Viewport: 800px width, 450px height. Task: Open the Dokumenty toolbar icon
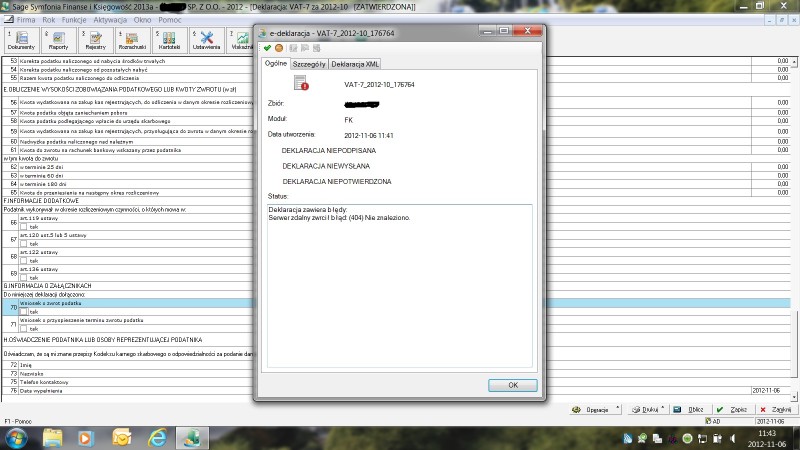21,40
